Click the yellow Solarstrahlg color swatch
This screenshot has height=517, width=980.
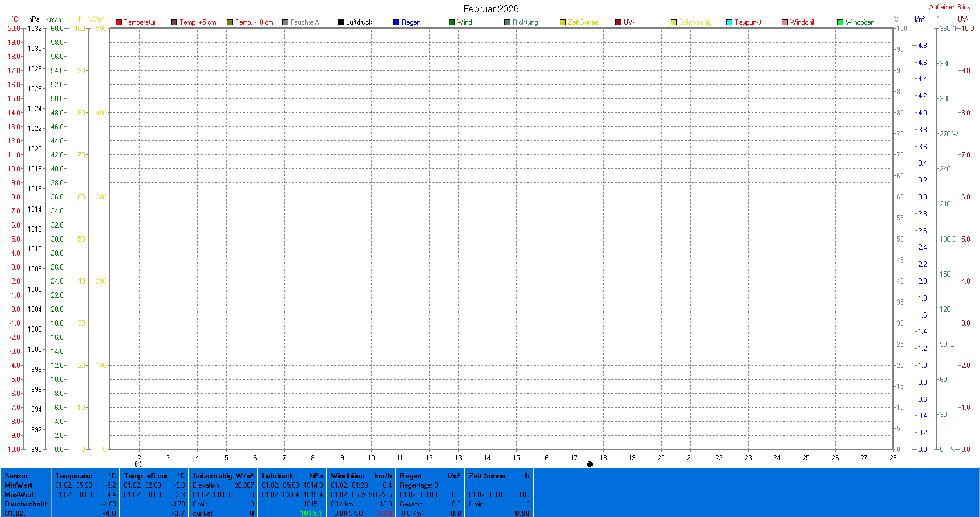674,22
